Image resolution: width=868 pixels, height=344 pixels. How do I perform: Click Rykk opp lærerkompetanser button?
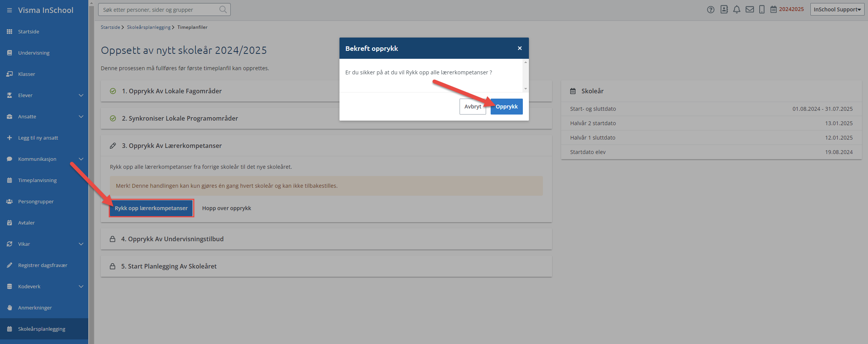[x=152, y=208]
